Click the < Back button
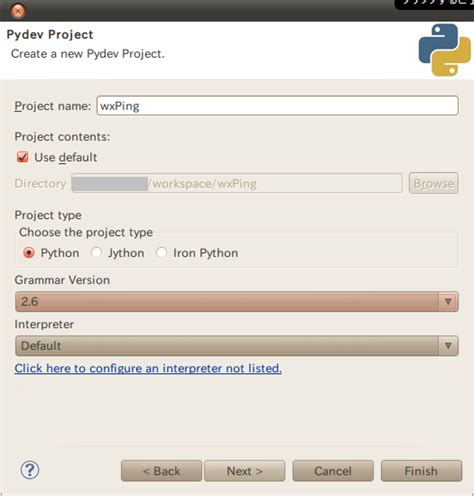This screenshot has height=496, width=474. (161, 471)
